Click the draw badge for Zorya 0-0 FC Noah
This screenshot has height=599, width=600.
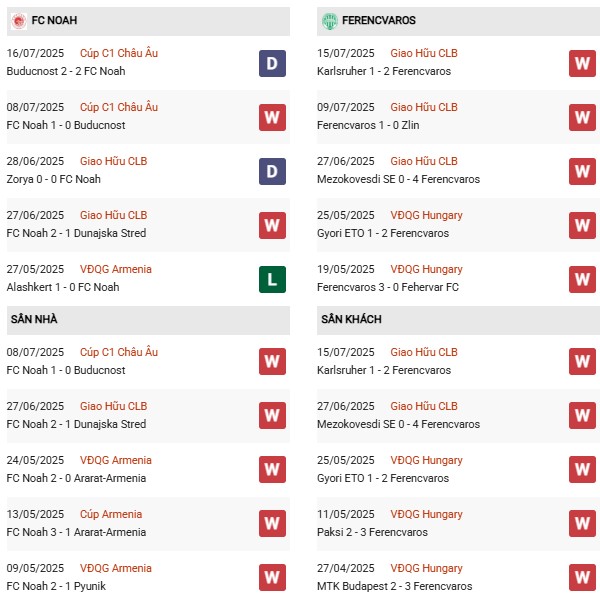[x=272, y=171]
